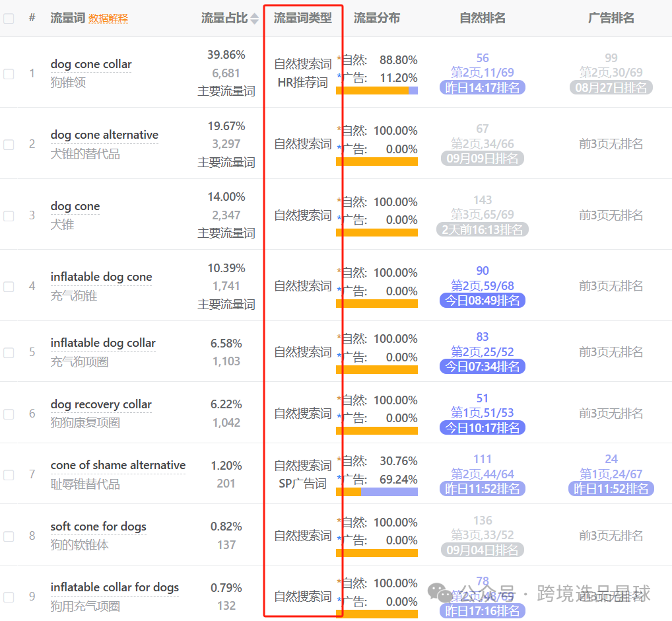
Task: Click the translation 耻辱锥替代品
Action: [85, 484]
